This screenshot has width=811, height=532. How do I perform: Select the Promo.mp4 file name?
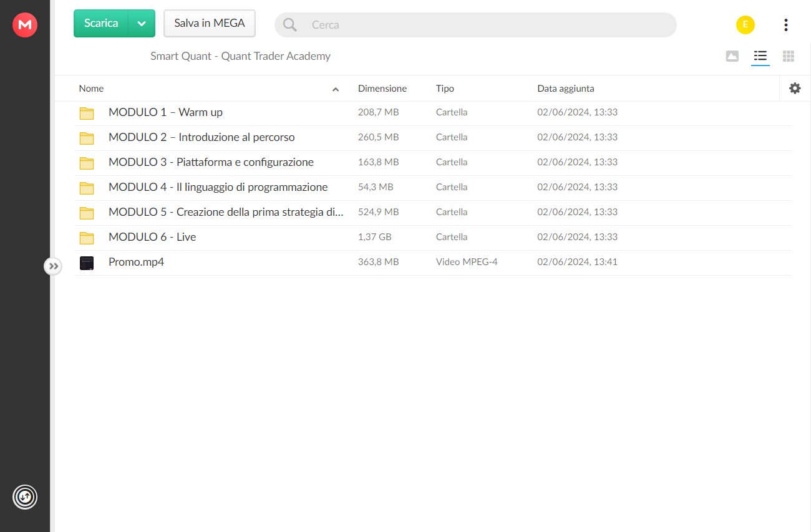point(136,262)
